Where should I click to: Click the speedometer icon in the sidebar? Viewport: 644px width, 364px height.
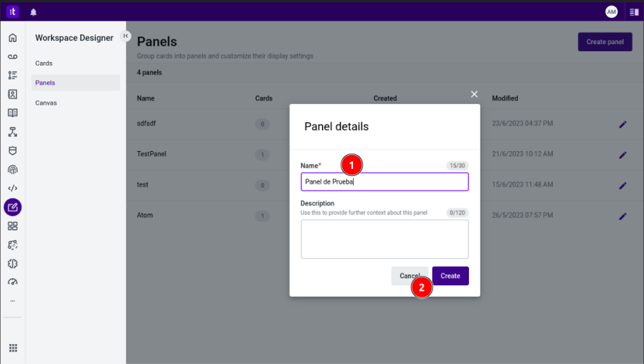point(12,282)
